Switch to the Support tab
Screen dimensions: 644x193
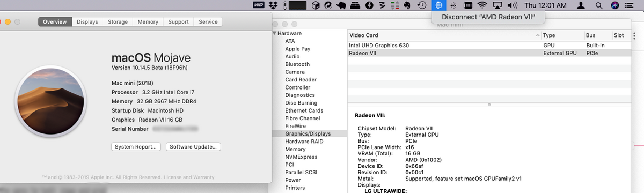click(x=179, y=22)
